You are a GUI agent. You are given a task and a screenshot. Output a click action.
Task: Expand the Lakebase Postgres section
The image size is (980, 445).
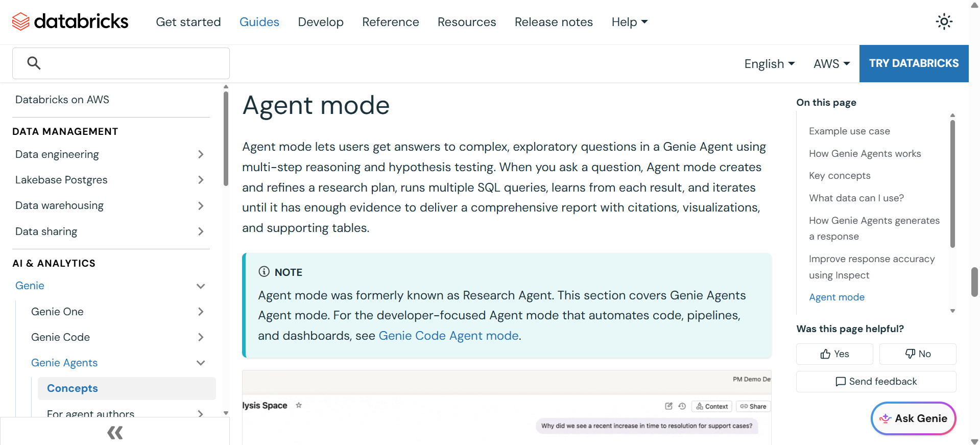click(201, 180)
